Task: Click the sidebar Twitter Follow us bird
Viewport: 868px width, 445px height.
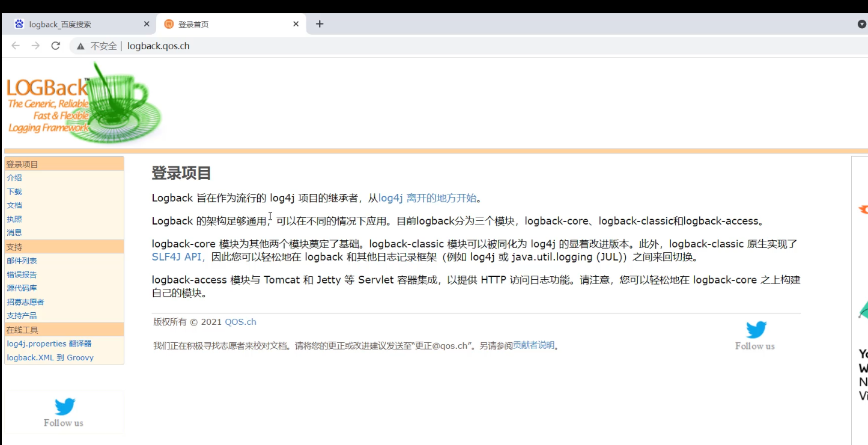Action: coord(65,407)
